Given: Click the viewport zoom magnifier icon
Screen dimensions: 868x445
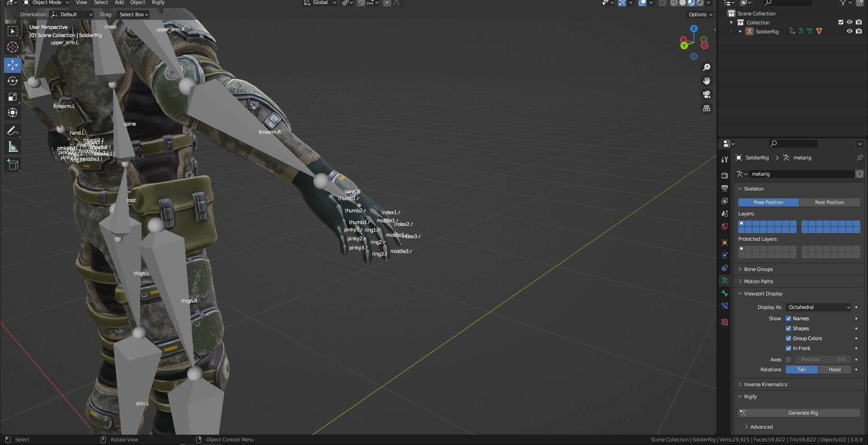Looking at the screenshot, I should coord(707,67).
